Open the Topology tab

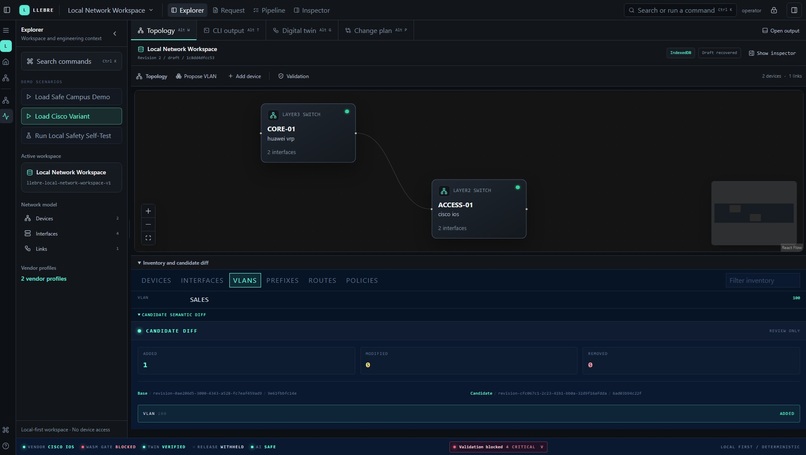click(x=164, y=30)
